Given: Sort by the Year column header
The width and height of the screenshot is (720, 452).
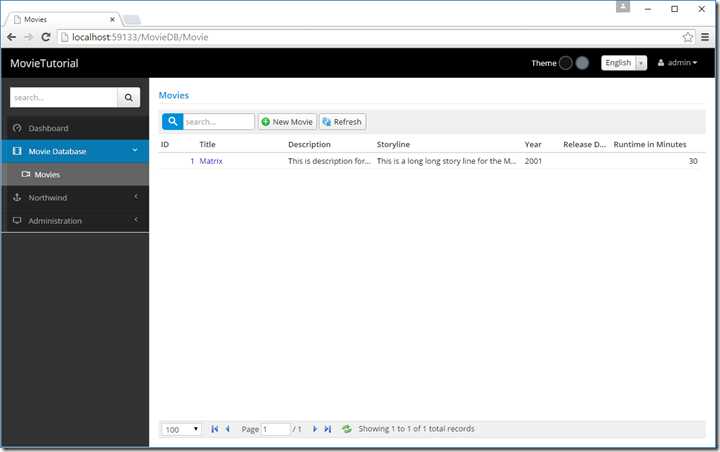Looking at the screenshot, I should click(533, 144).
